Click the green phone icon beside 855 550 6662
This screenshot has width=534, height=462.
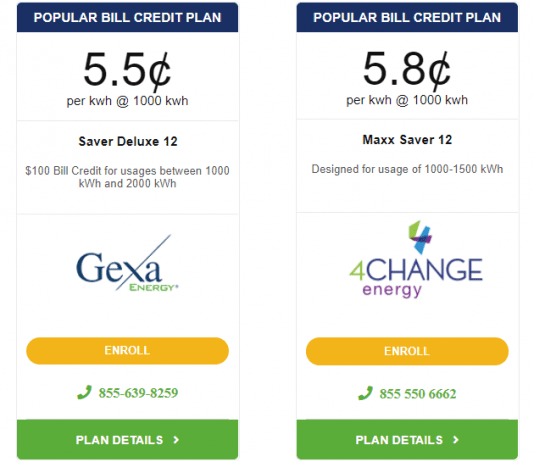click(x=365, y=393)
